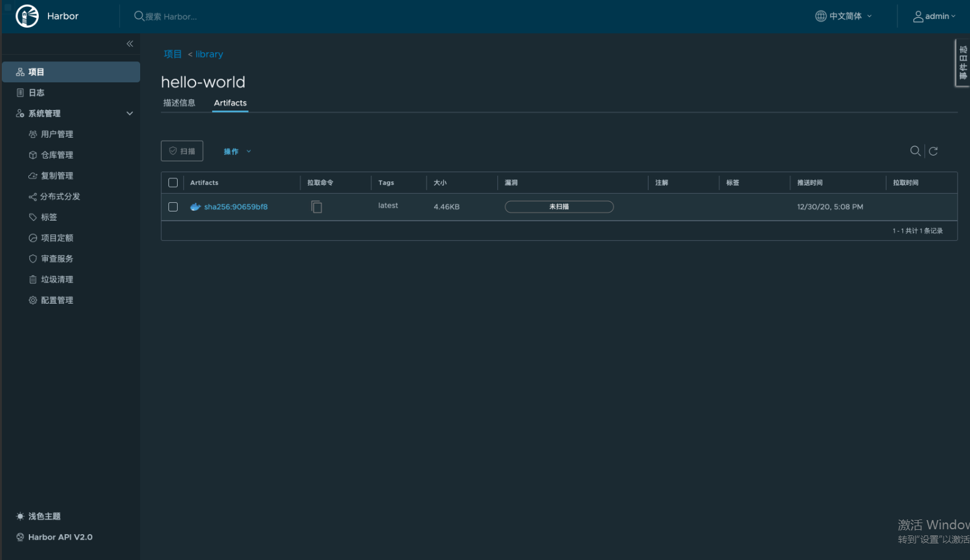This screenshot has width=970, height=560.
Task: Click the Harbor logo icon
Action: [26, 16]
